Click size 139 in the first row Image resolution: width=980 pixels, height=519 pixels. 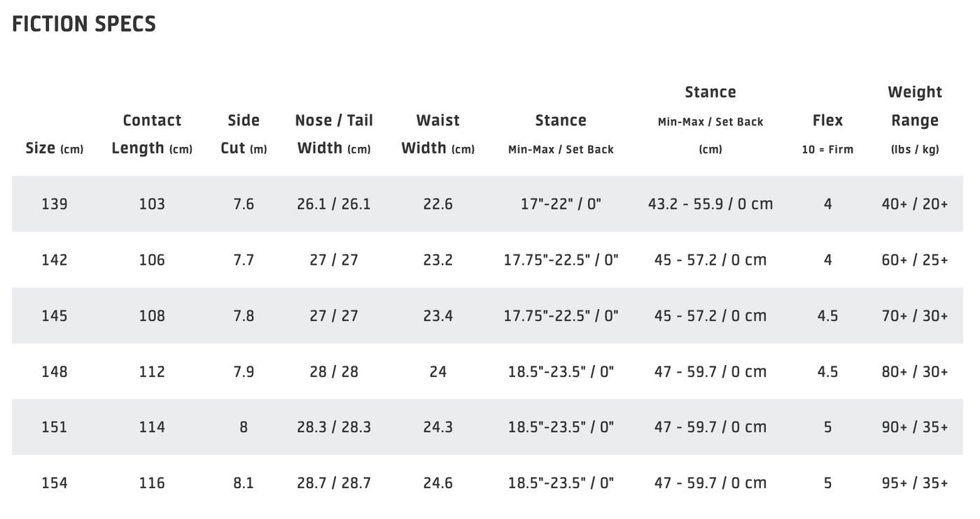point(55,205)
